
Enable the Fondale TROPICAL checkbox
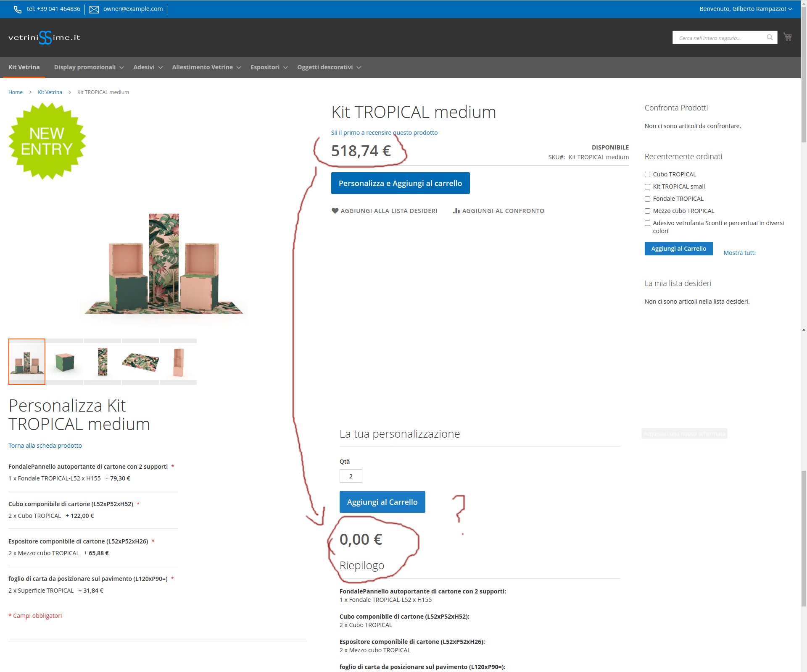point(647,199)
